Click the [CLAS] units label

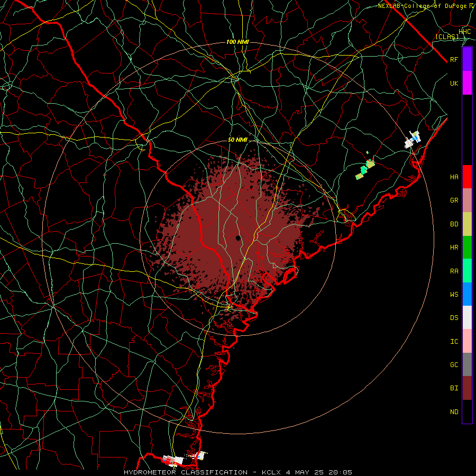tap(447, 37)
